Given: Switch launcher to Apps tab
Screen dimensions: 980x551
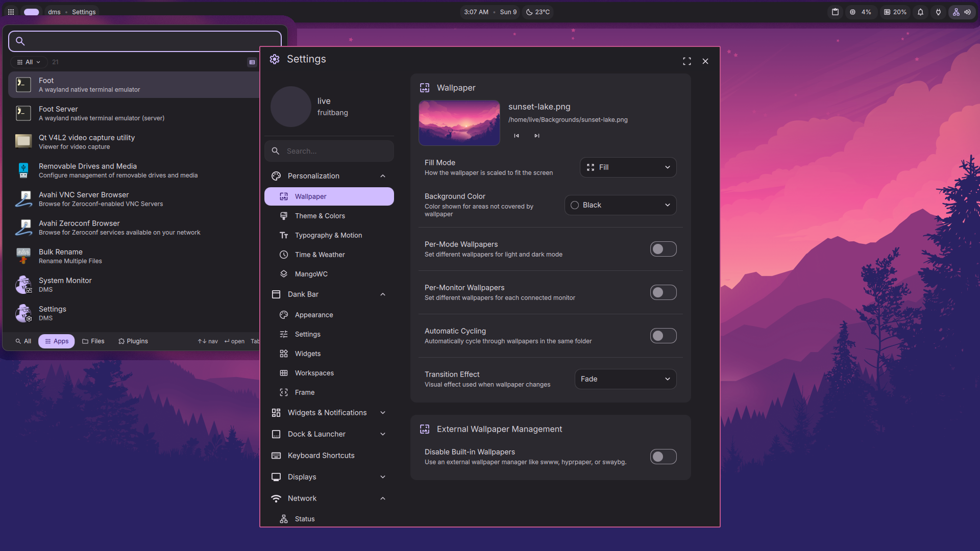Looking at the screenshot, I should tap(57, 341).
